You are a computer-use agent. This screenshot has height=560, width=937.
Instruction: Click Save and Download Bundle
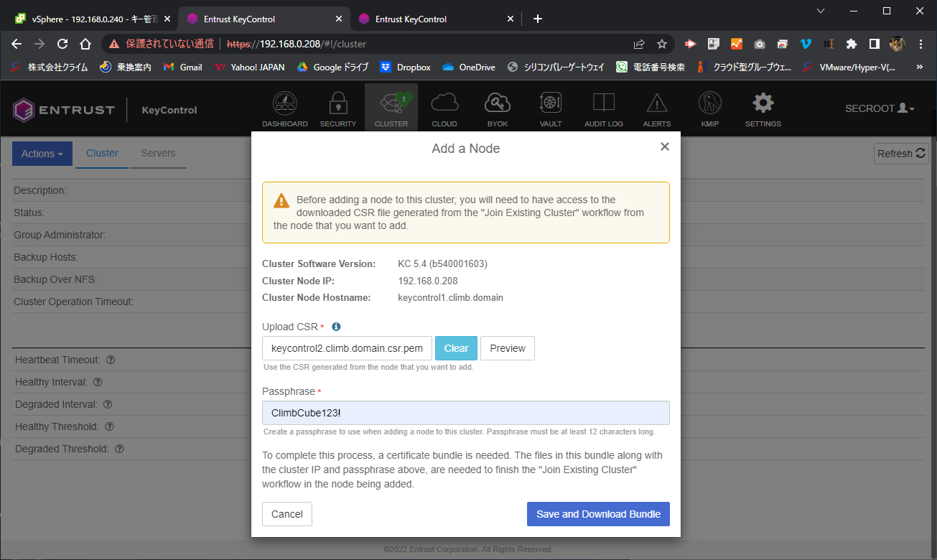pos(598,514)
